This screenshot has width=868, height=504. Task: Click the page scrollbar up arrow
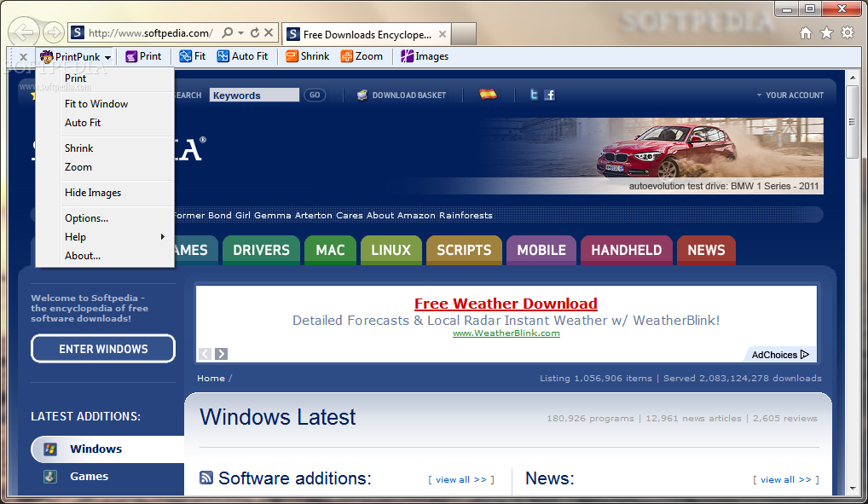point(853,78)
